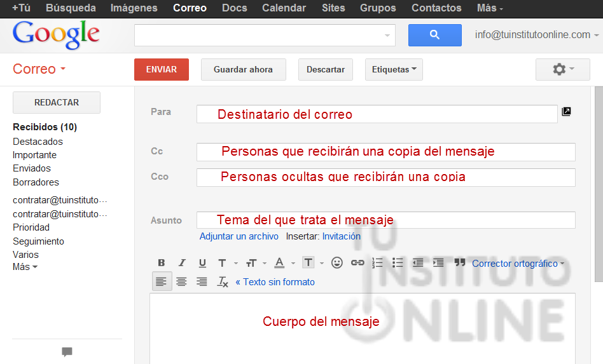This screenshot has height=364, width=603.
Task: Switch to Texto sin formato
Action: [x=275, y=282]
